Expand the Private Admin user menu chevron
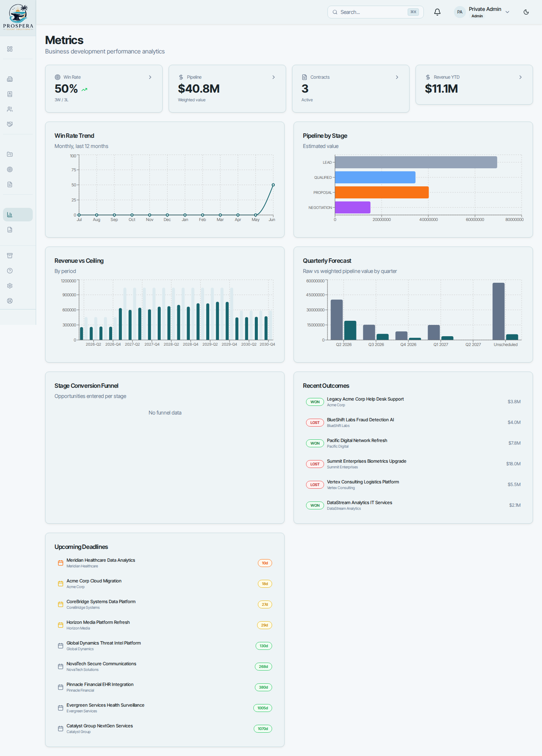The width and height of the screenshot is (542, 756). (x=507, y=12)
